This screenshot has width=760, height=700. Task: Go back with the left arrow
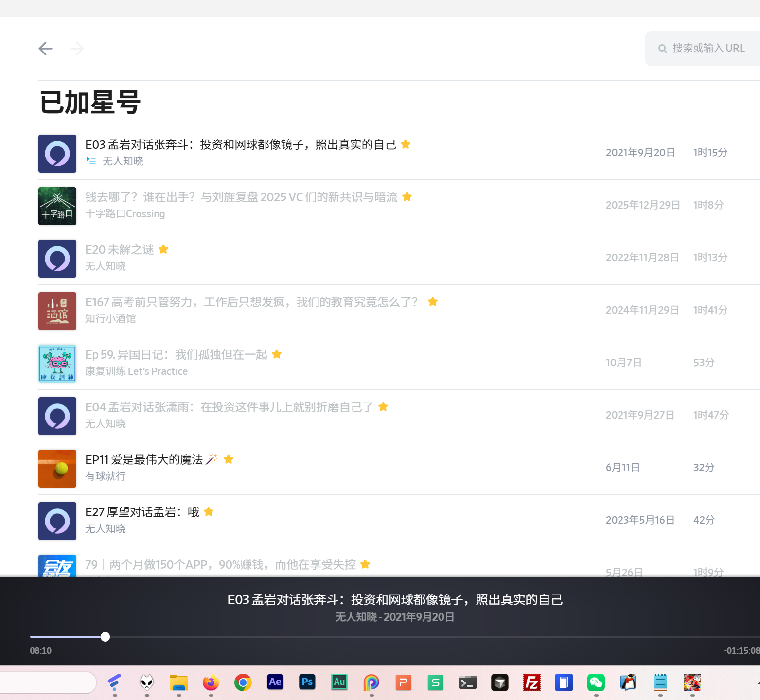pyautogui.click(x=45, y=49)
